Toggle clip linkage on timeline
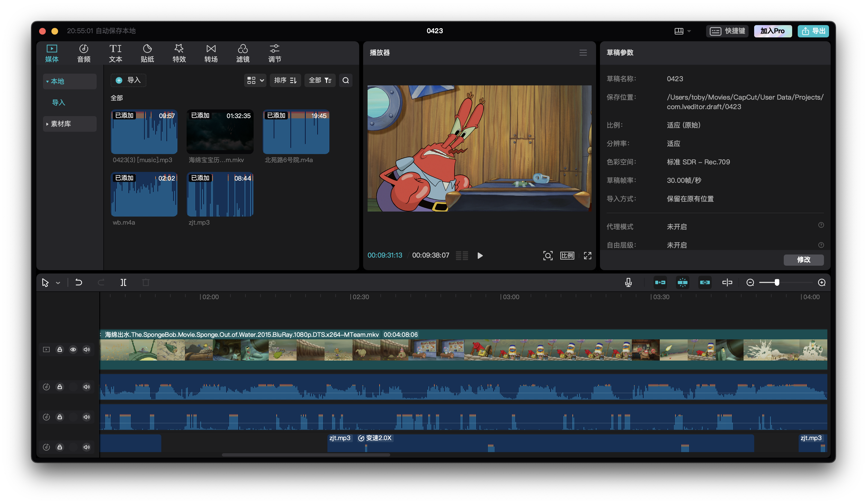The width and height of the screenshot is (867, 504). coord(705,283)
